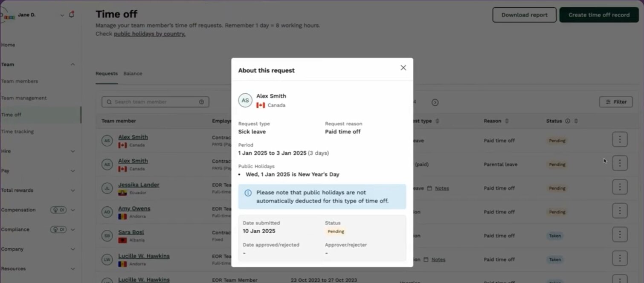Sort by the Reason column arrows
The width and height of the screenshot is (644, 283).
point(507,121)
